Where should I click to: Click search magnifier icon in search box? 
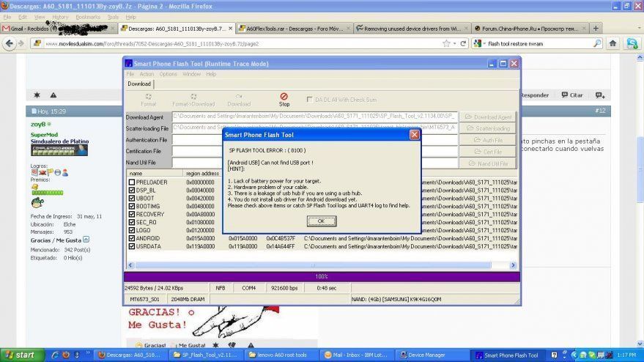pos(597,43)
